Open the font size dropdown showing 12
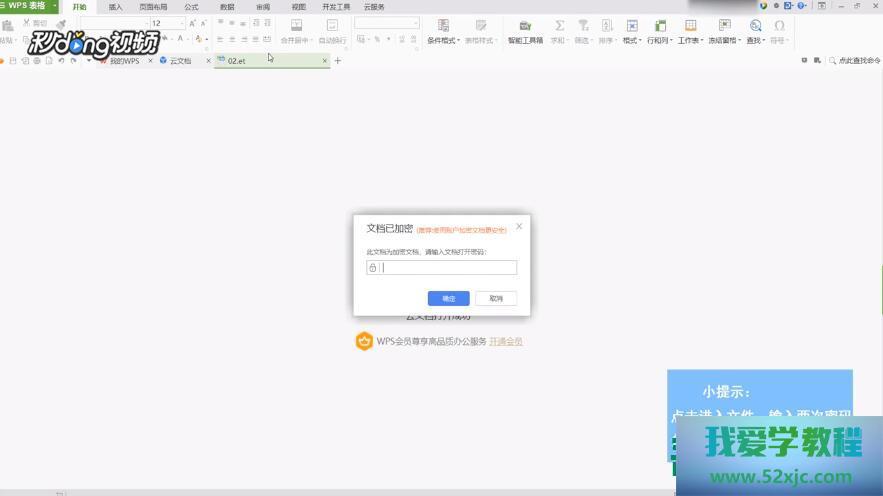 [x=182, y=23]
